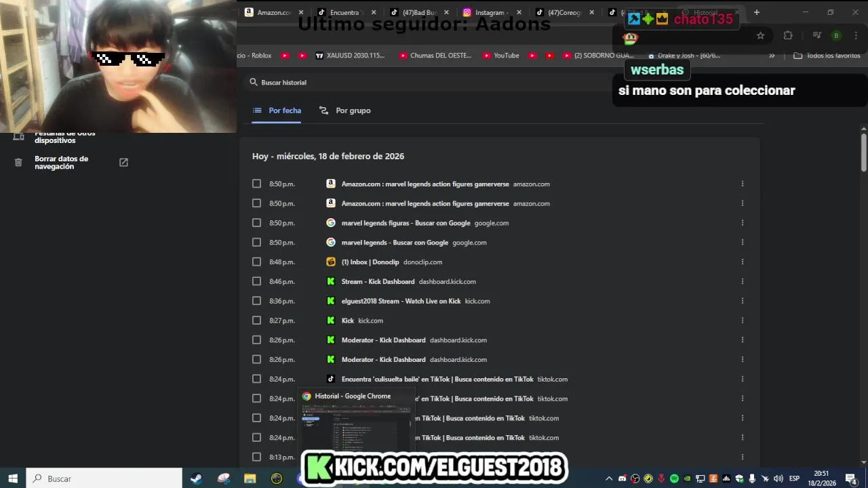Bookmark this page with the star icon

[760, 36]
